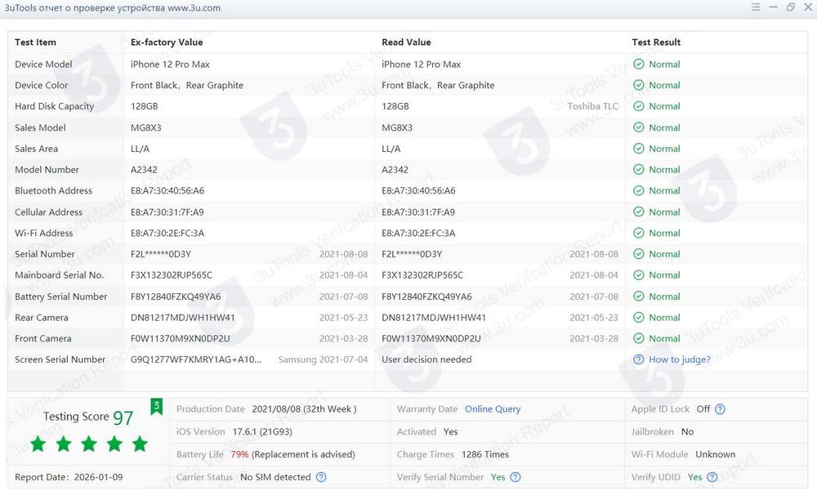Click read value iPhone 12 Pro Max
Screen dimensions: 817x504
click(x=421, y=64)
